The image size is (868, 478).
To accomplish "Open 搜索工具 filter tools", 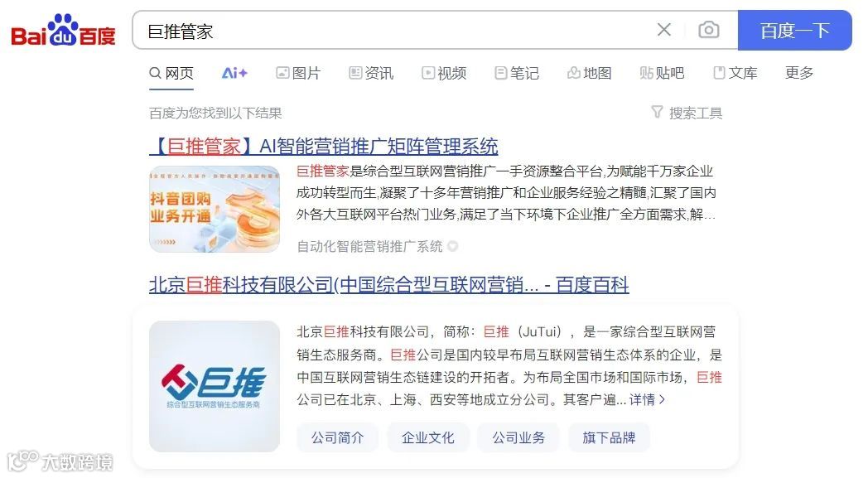I will (687, 113).
